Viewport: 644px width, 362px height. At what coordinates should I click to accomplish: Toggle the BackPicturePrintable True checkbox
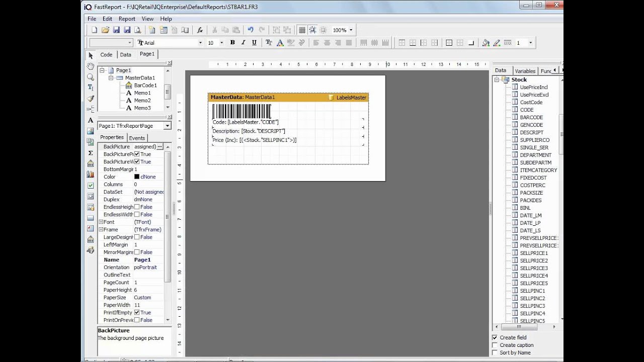137,154
